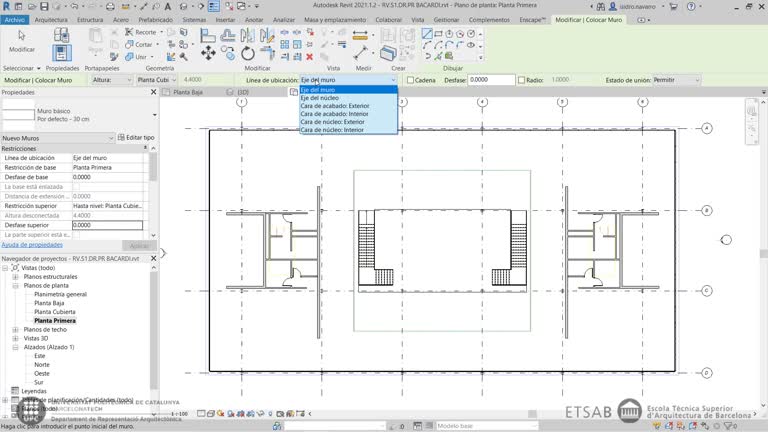This screenshot has width=768, height=432.
Task: Toggle the Radio checkbox
Action: 522,80
